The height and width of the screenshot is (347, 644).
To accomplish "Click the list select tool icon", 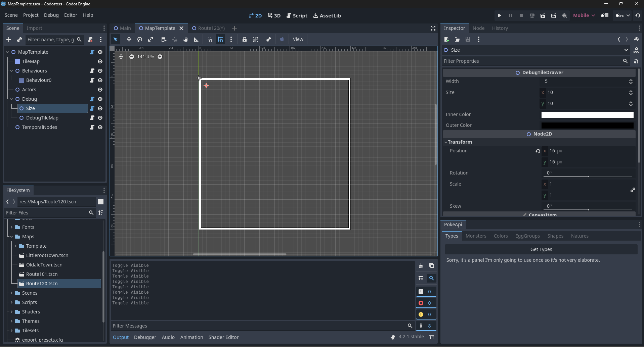I will coord(164,39).
